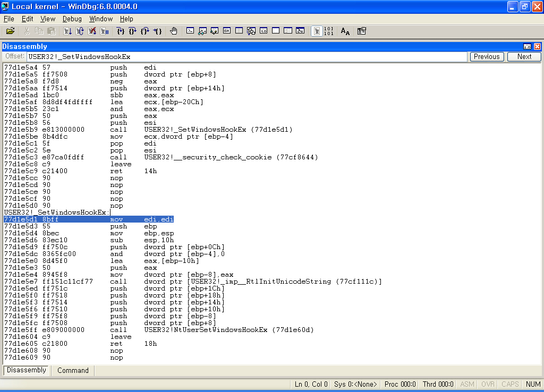Click the 'Ln 0, Col 0' status entry

coord(311,384)
